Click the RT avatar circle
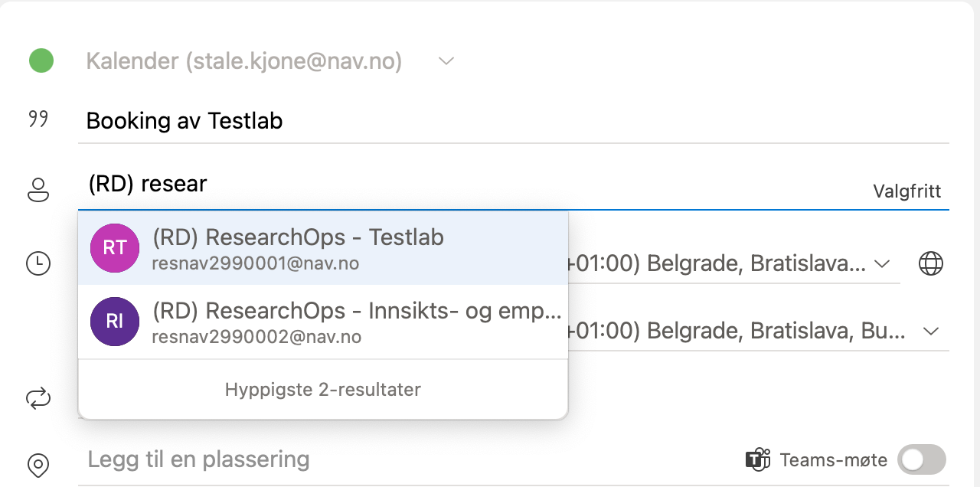Viewport: 980px width, 487px height. point(115,248)
